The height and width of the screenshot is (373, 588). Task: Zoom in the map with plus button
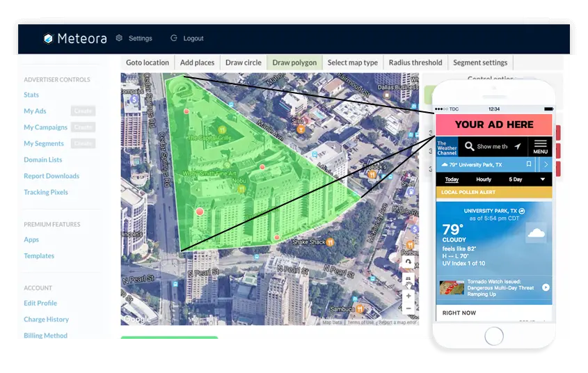point(408,296)
